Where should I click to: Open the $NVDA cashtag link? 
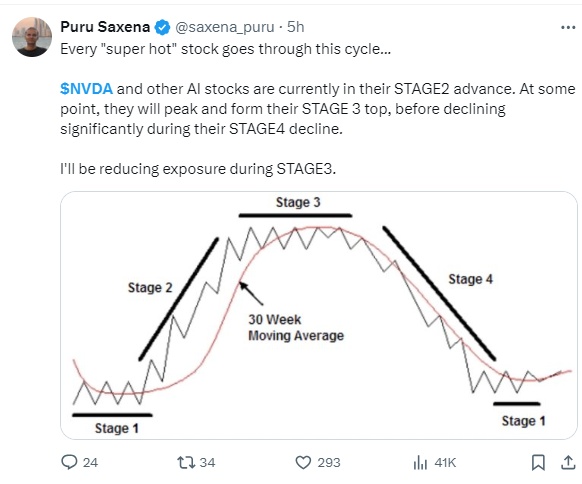[86, 89]
